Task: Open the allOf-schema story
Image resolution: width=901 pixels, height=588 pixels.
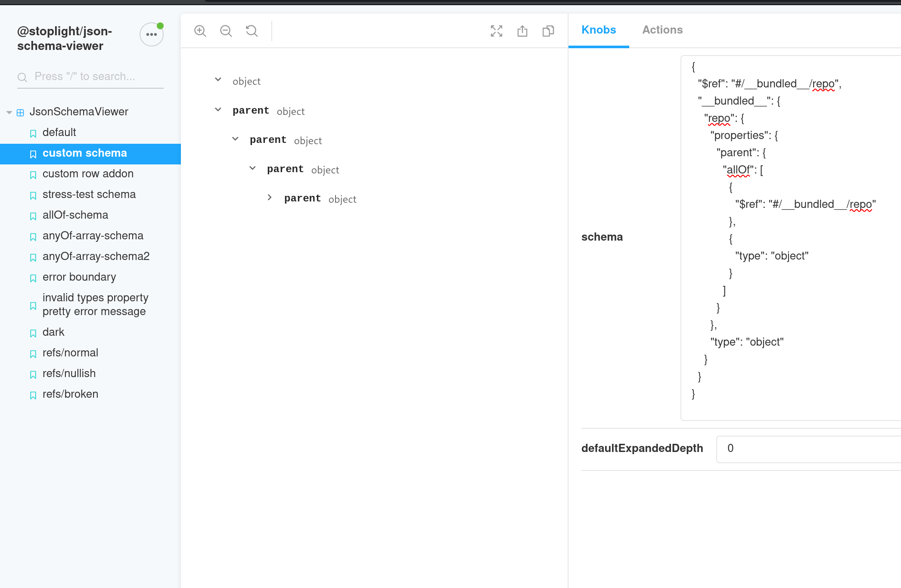Action: 90,215
